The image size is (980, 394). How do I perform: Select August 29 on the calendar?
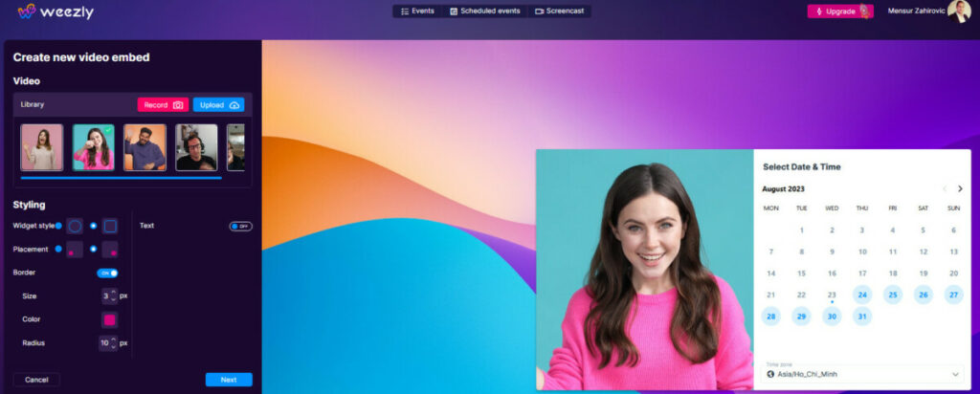(801, 316)
